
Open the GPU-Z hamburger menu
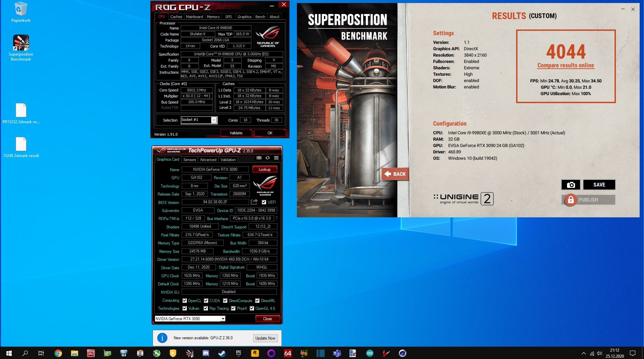(x=276, y=158)
